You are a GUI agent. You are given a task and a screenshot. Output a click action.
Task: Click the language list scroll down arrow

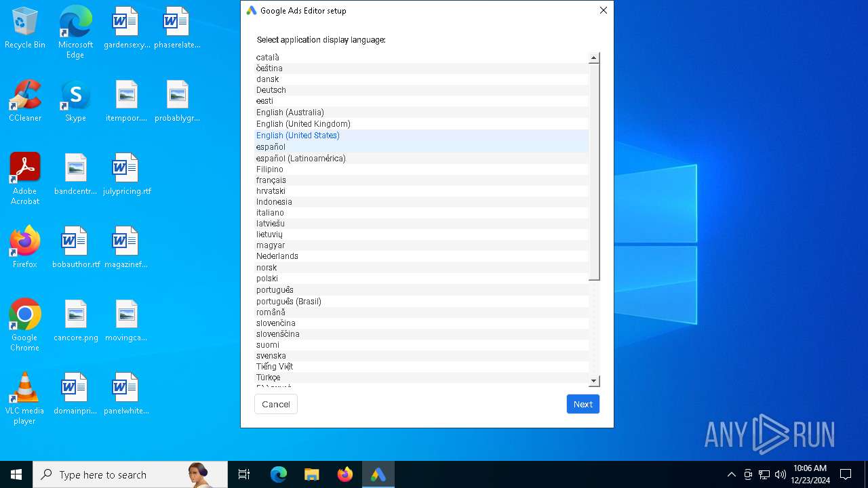tap(594, 382)
